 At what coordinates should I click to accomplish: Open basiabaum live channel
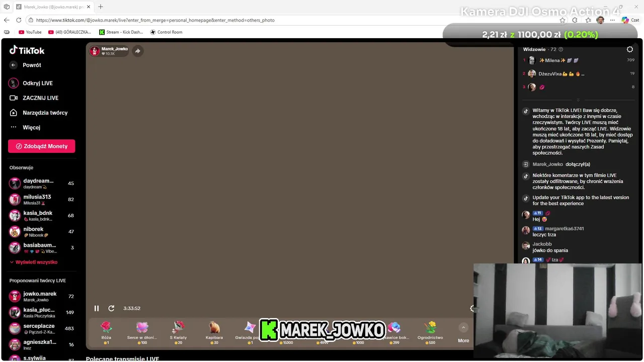pyautogui.click(x=41, y=248)
